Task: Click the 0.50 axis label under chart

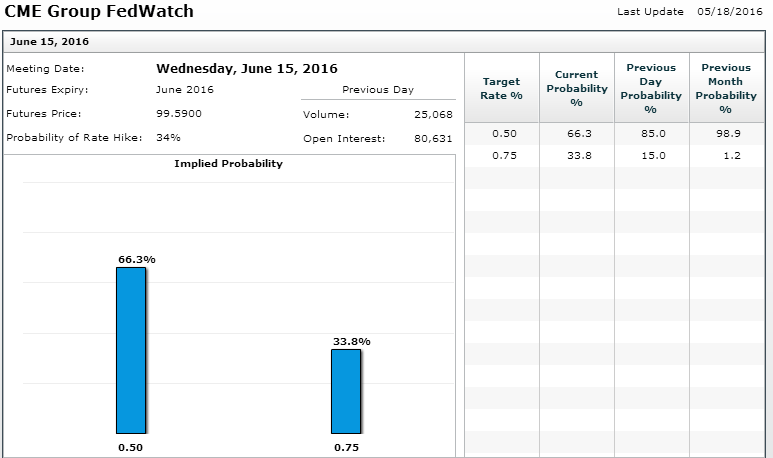Action: (x=130, y=448)
